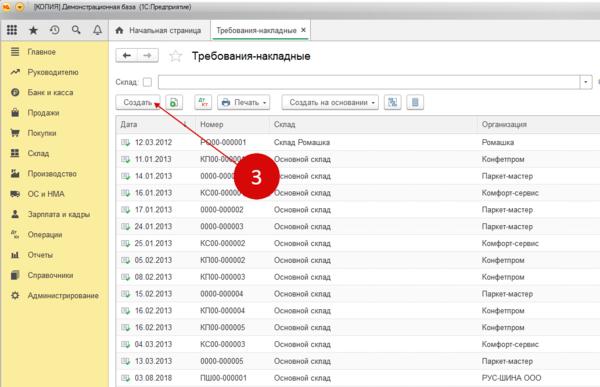This screenshot has width=600, height=387.
Task: Select document ПШ00-000001
Action: [x=223, y=378]
